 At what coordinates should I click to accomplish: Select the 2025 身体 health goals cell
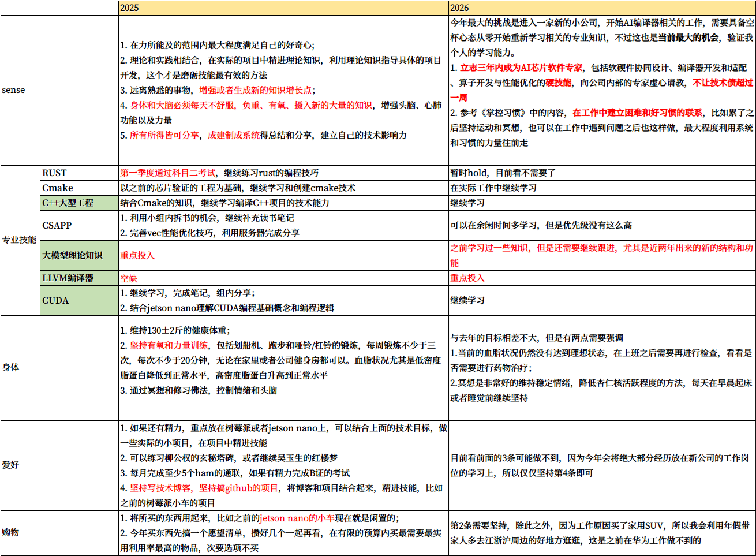click(283, 367)
